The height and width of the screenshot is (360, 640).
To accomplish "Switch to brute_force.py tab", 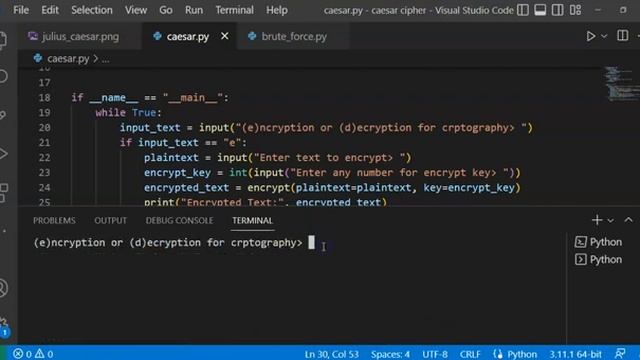I will (293, 36).
